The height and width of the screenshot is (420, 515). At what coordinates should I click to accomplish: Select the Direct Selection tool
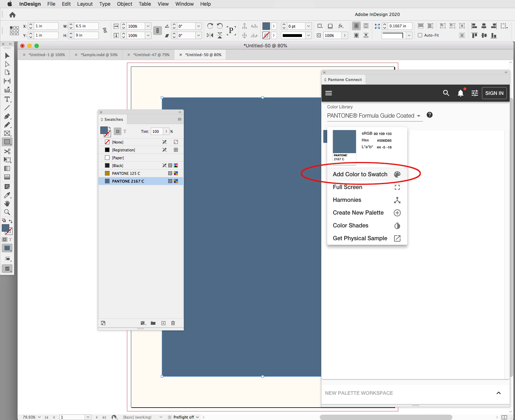tap(7, 64)
